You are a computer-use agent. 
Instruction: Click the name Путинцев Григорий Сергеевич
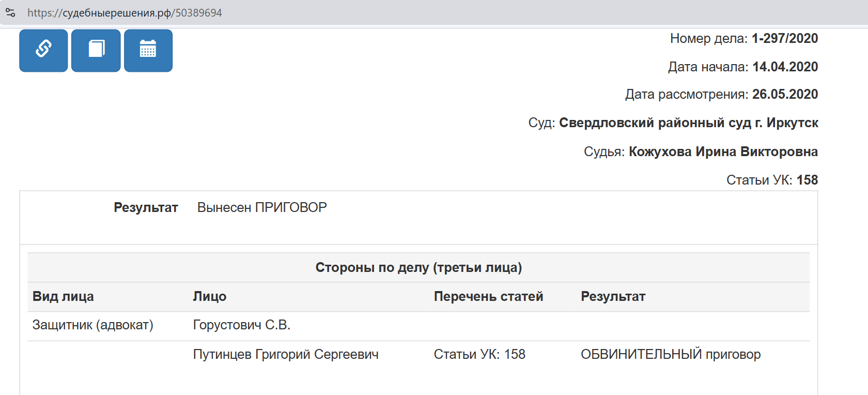[x=286, y=354]
